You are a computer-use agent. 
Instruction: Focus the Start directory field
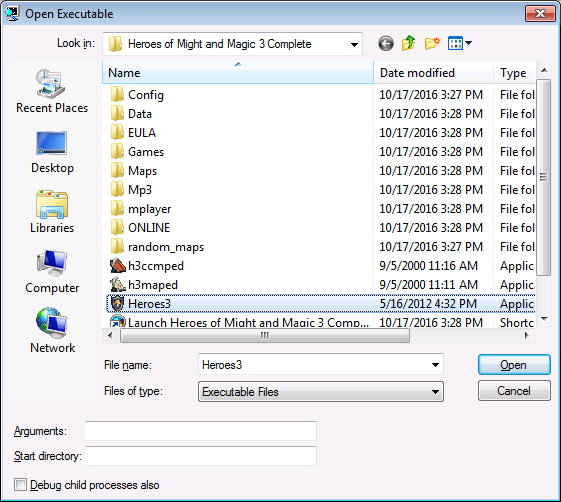(200, 456)
